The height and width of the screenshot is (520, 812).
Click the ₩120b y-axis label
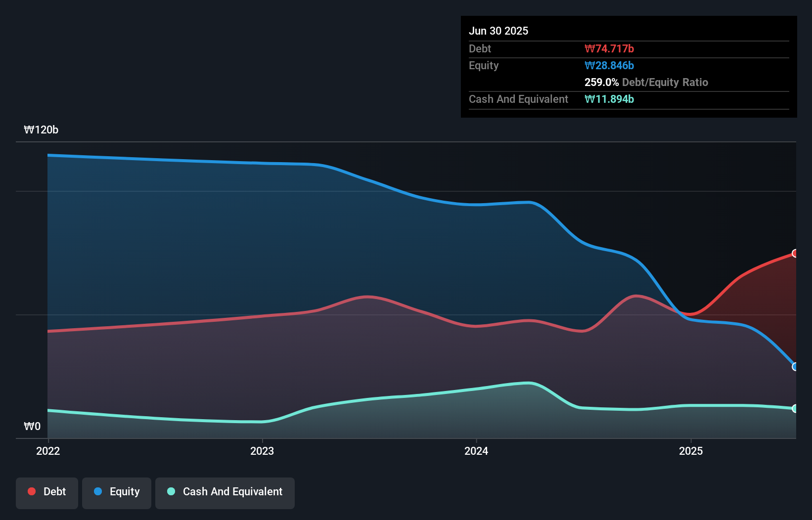tap(41, 130)
